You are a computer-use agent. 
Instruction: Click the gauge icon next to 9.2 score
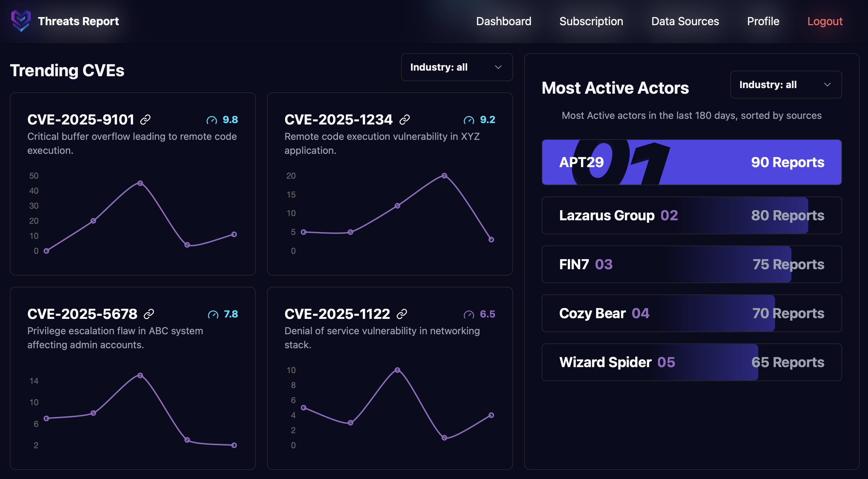(x=469, y=120)
